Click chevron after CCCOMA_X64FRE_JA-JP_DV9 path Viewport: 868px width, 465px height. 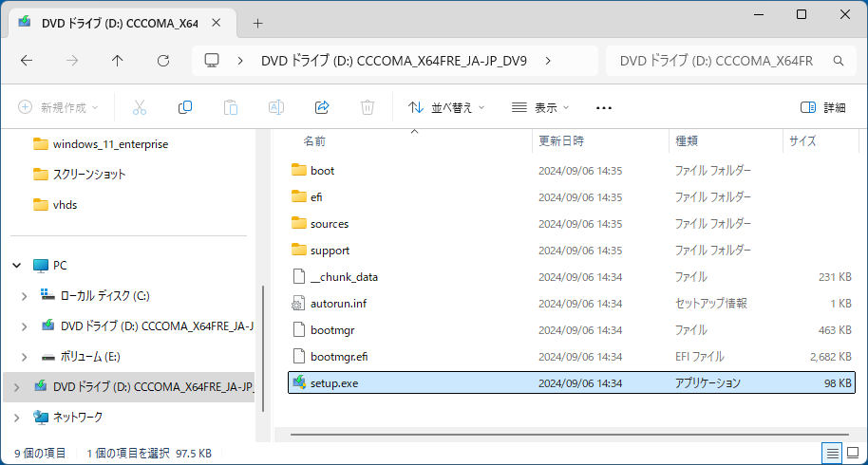coord(548,61)
